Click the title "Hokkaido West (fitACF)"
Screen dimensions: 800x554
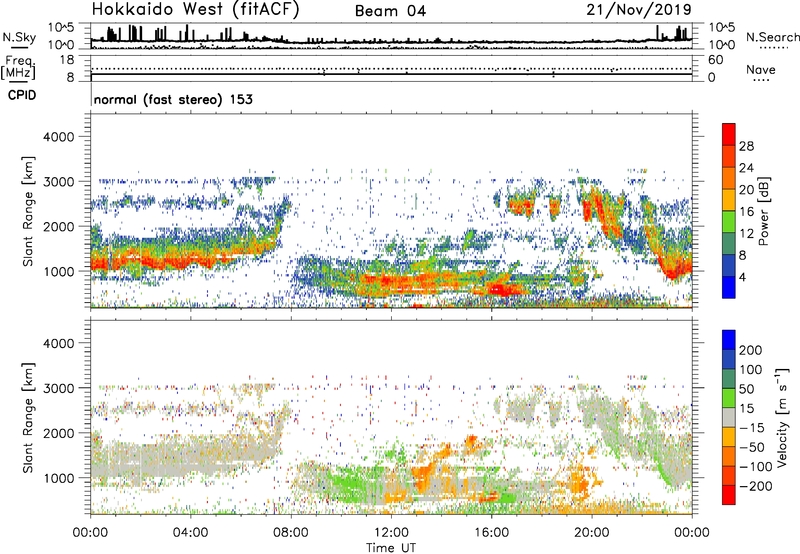(x=195, y=9)
